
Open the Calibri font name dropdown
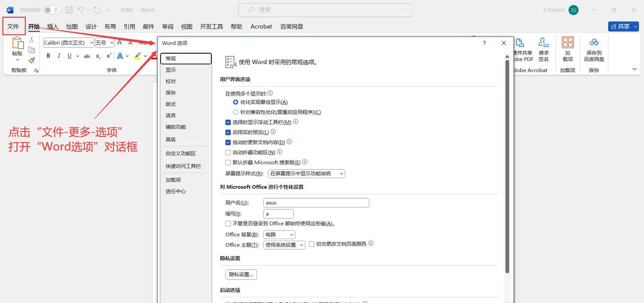[91, 43]
